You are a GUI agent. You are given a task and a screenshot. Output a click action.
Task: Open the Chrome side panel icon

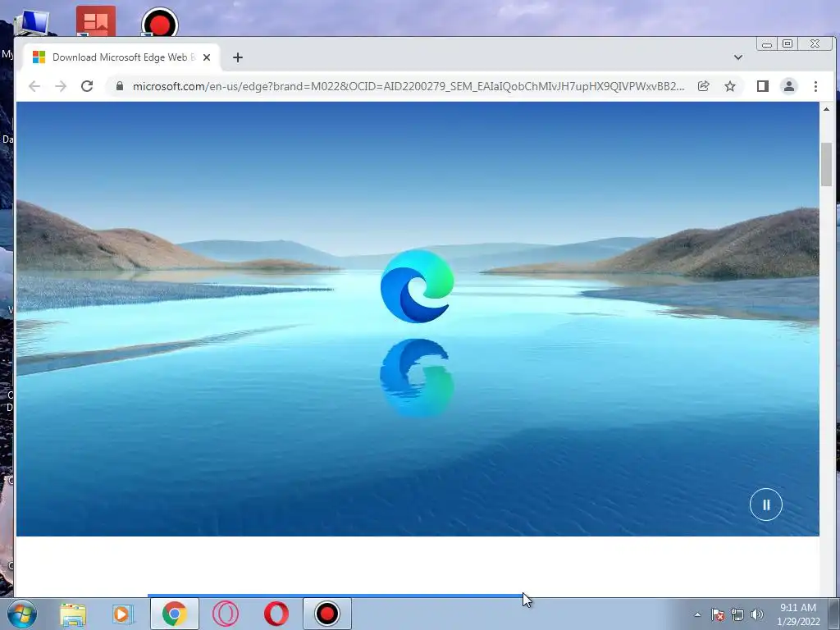[x=762, y=86]
